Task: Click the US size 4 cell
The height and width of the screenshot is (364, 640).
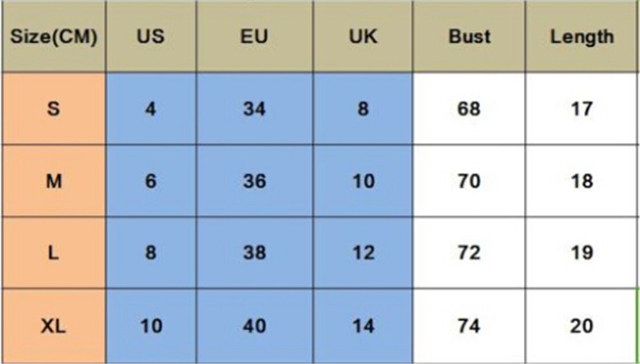Action: coord(151,109)
